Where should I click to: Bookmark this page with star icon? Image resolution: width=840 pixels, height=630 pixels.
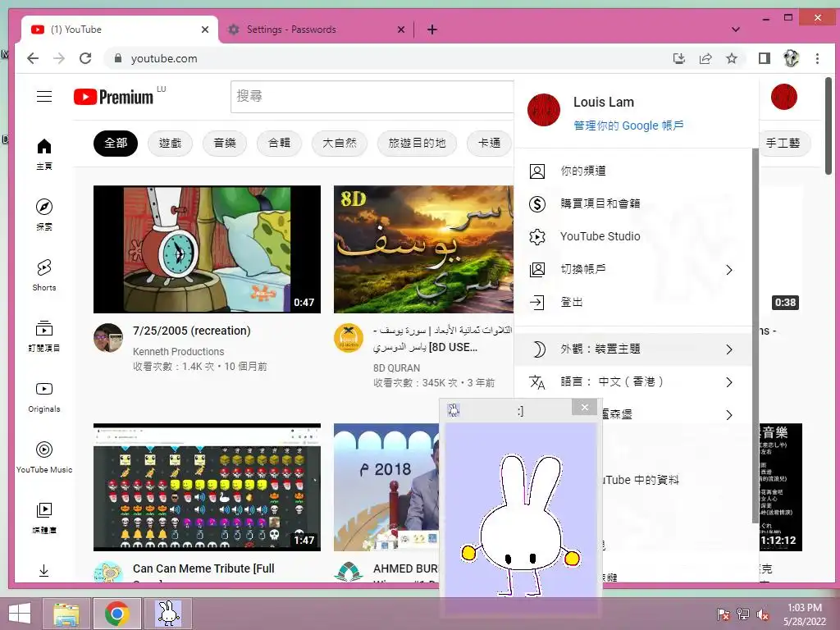pos(732,58)
